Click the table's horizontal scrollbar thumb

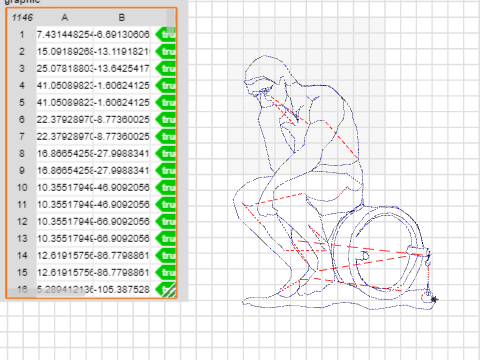[x=46, y=292]
